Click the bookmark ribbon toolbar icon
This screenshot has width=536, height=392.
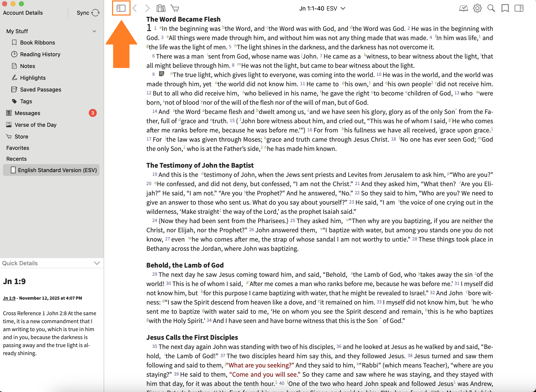(x=505, y=8)
